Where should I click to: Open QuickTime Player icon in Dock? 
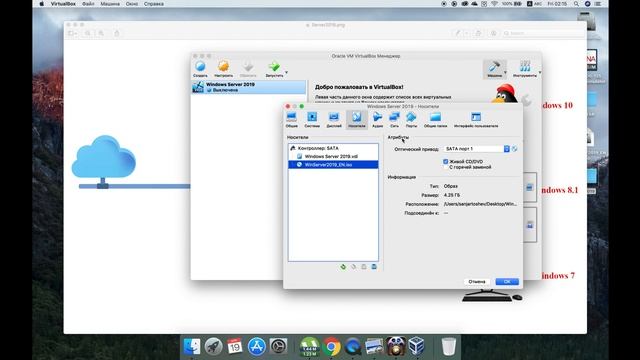(353, 347)
